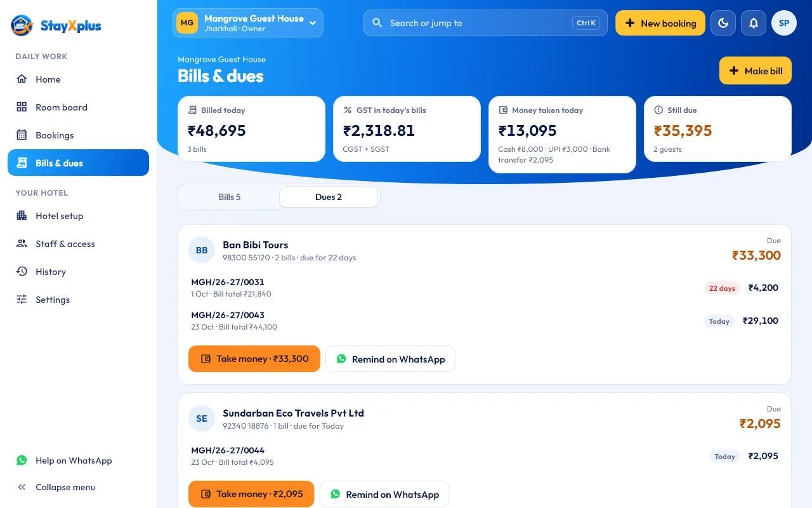Click the WhatsApp help icon in sidebar
The height and width of the screenshot is (508, 812).
(x=22, y=460)
